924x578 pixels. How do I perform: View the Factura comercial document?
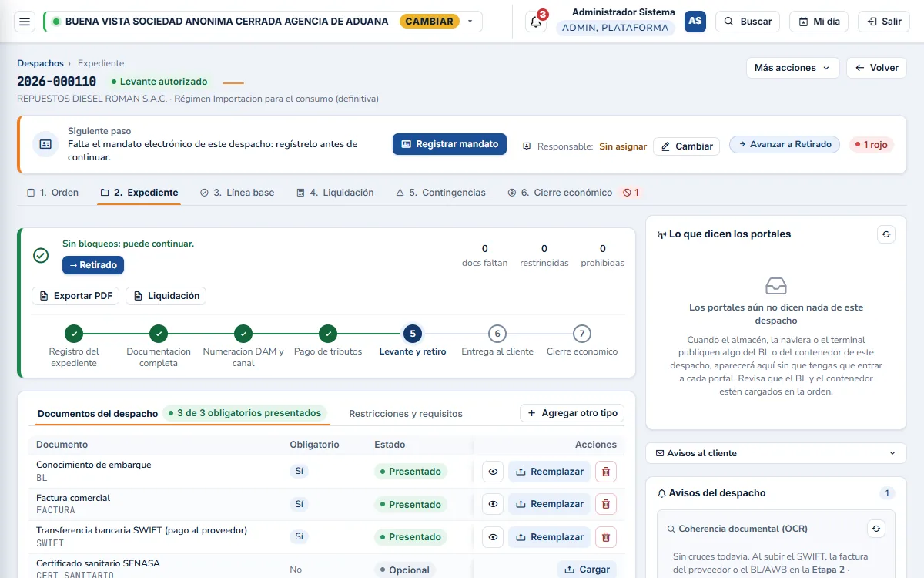[x=493, y=504]
